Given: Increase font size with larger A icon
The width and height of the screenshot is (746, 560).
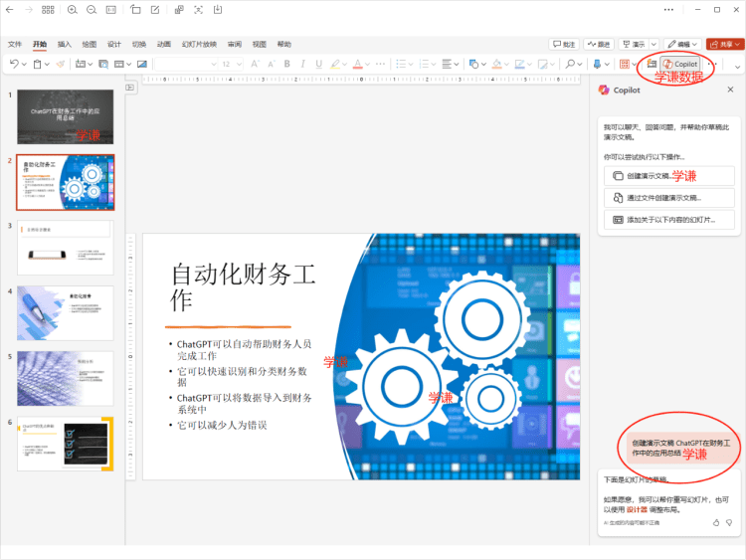Looking at the screenshot, I should (x=255, y=64).
